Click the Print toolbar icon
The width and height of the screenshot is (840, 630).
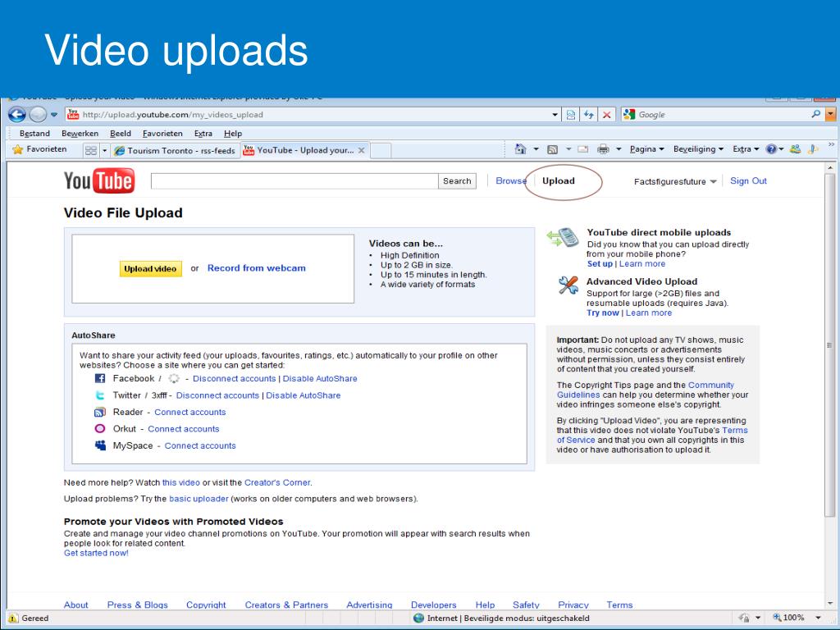[603, 149]
